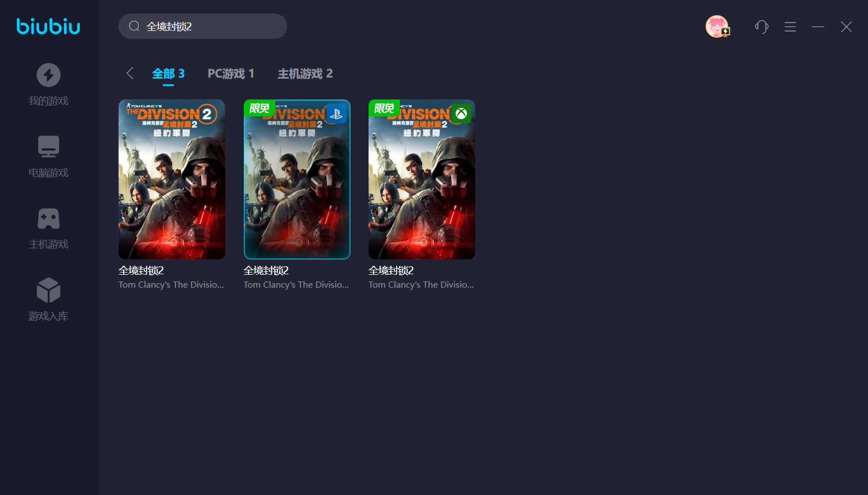Viewport: 868px width, 495px height.
Task: Switch to the PC游戏 1 tab
Action: (231, 74)
